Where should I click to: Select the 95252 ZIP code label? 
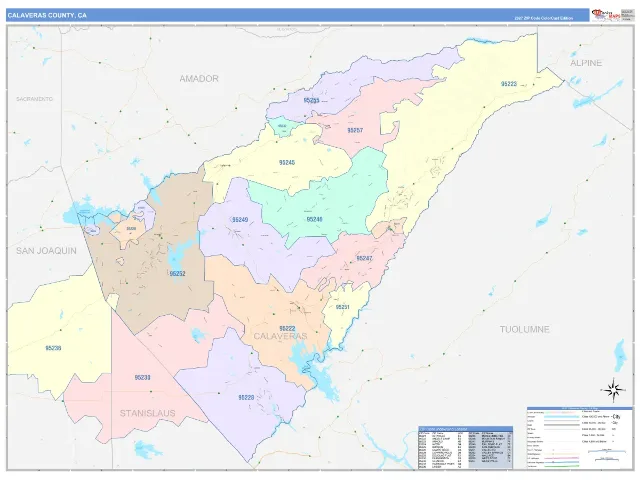click(x=178, y=274)
